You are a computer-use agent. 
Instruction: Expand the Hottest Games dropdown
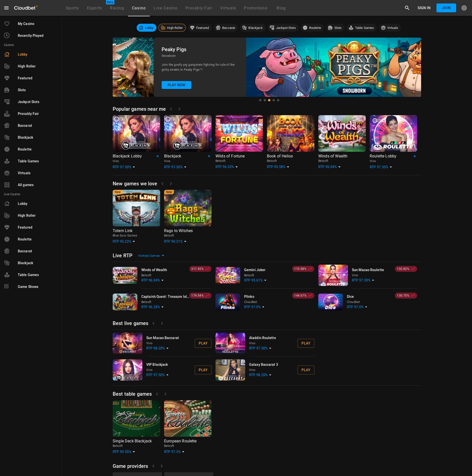[x=151, y=256]
